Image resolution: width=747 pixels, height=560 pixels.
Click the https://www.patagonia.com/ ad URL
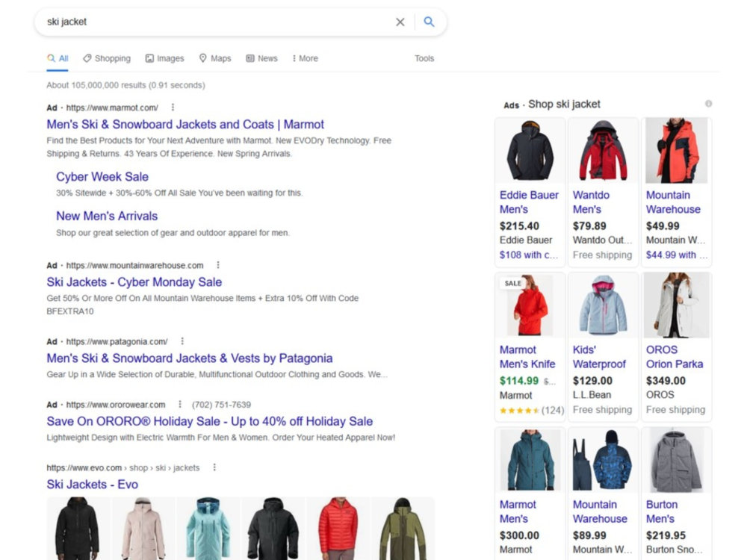(x=117, y=341)
